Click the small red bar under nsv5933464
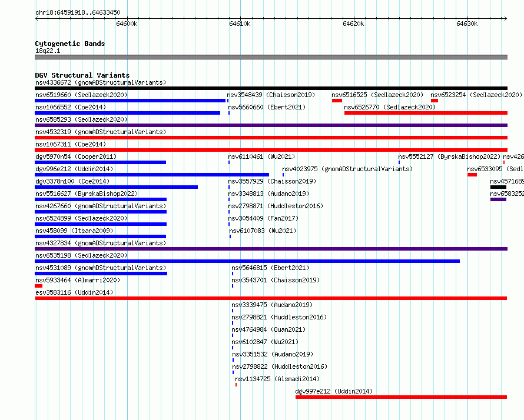The height and width of the screenshot is (420, 524). click(38, 286)
